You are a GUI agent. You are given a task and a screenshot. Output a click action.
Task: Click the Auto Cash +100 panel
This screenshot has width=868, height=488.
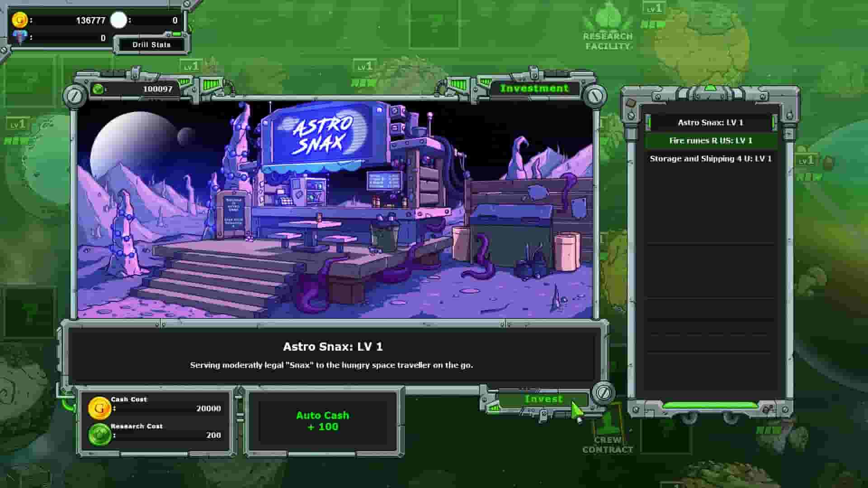[322, 420]
